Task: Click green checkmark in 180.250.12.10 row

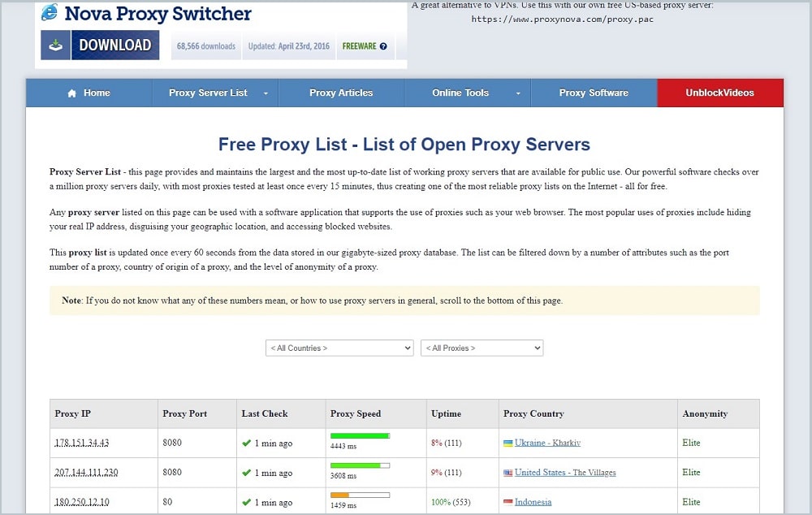Action: tap(247, 502)
